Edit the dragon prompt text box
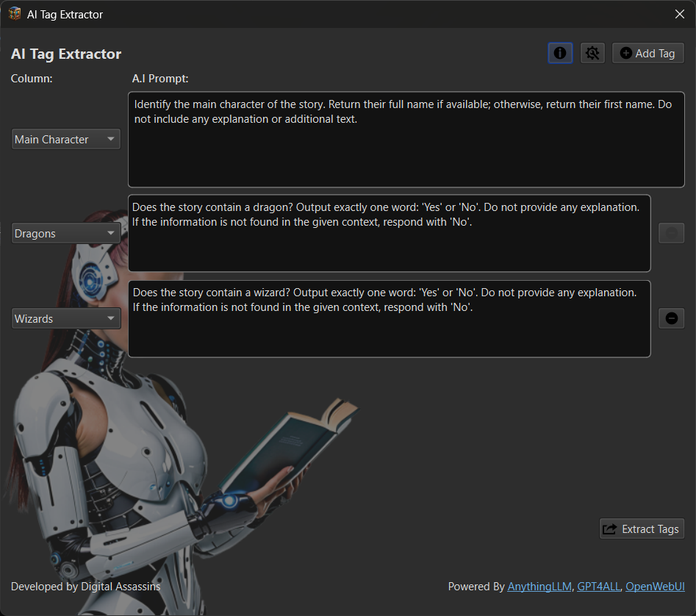Viewport: 696px width, 616px height. 390,234
